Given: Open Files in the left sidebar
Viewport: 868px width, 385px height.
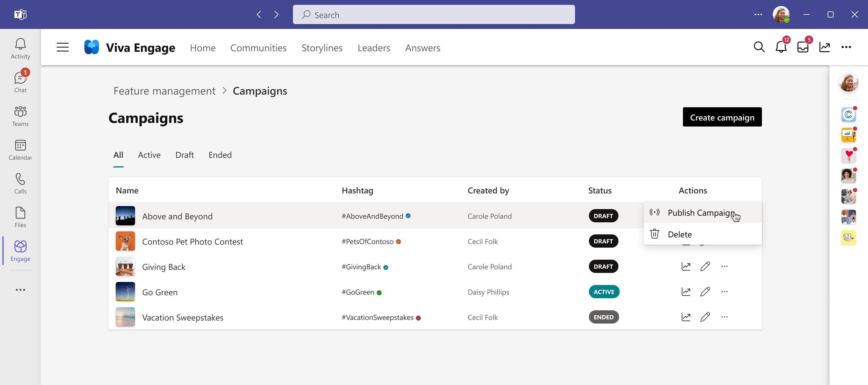Looking at the screenshot, I should [x=20, y=217].
